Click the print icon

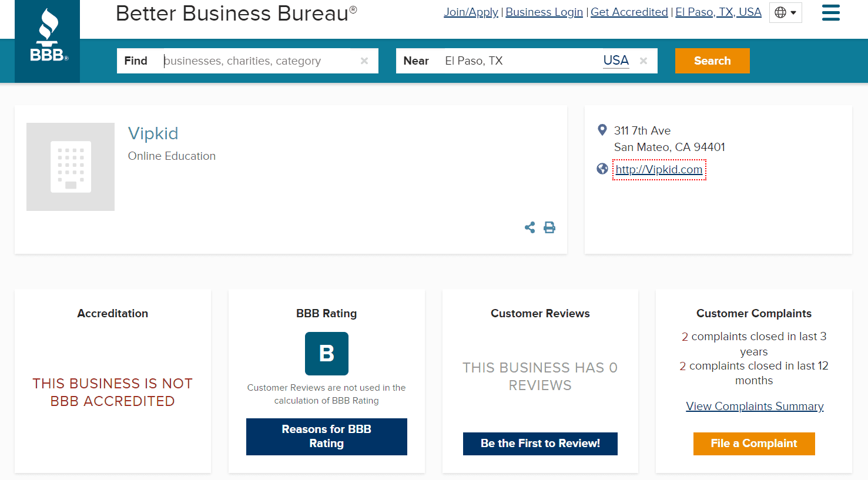549,227
